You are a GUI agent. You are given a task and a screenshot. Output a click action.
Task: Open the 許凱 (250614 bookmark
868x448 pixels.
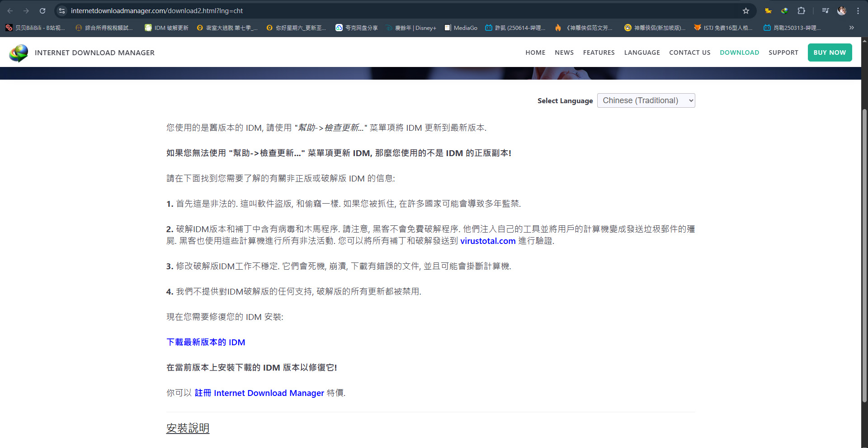click(515, 28)
